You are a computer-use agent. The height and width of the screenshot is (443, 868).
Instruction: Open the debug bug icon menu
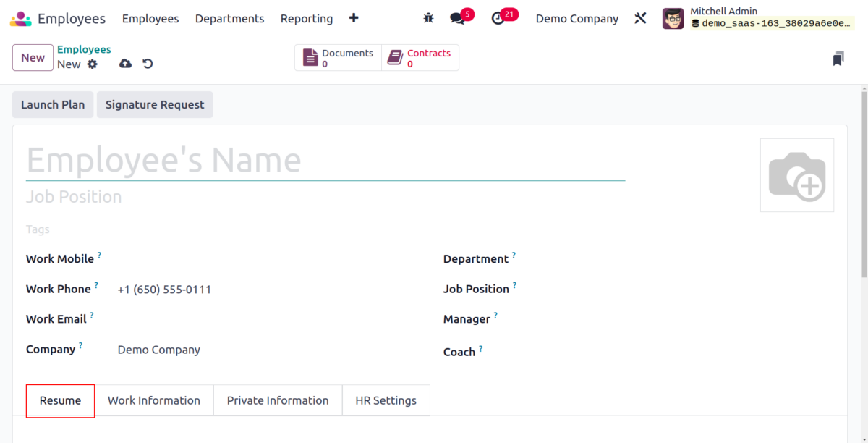tap(428, 19)
